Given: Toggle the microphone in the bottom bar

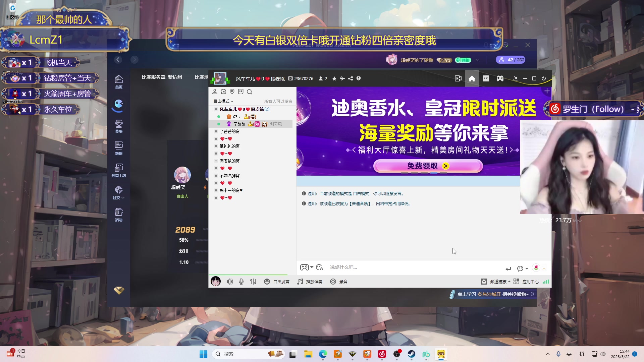Looking at the screenshot, I should (x=241, y=282).
